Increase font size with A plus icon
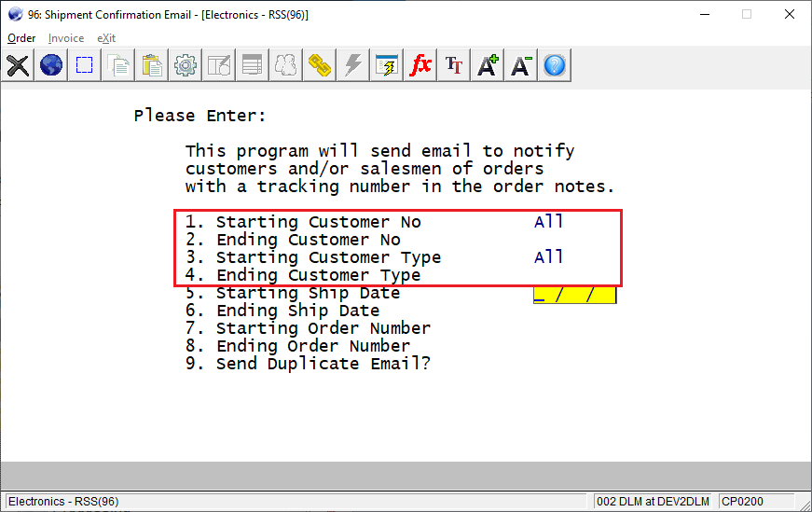Viewport: 812px width, 512px height. pos(488,65)
